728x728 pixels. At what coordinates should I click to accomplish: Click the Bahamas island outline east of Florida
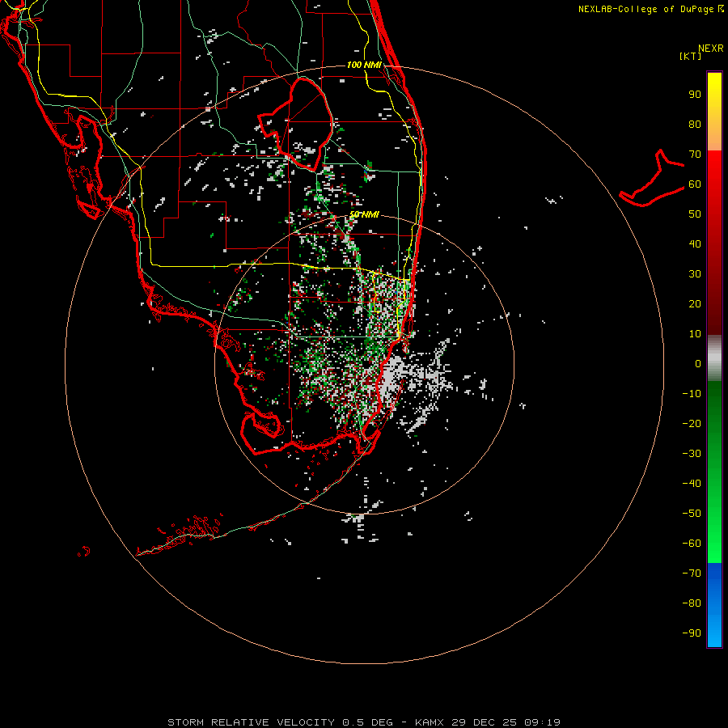tap(652, 179)
